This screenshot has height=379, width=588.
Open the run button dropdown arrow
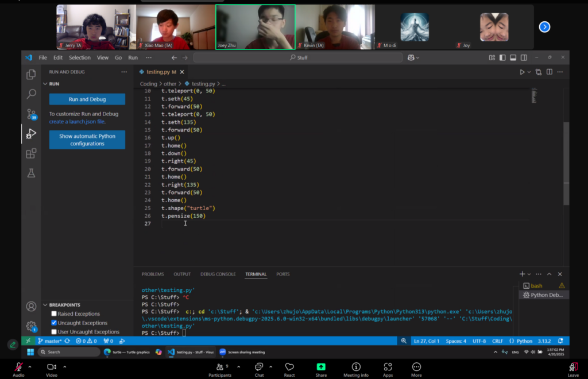[529, 72]
